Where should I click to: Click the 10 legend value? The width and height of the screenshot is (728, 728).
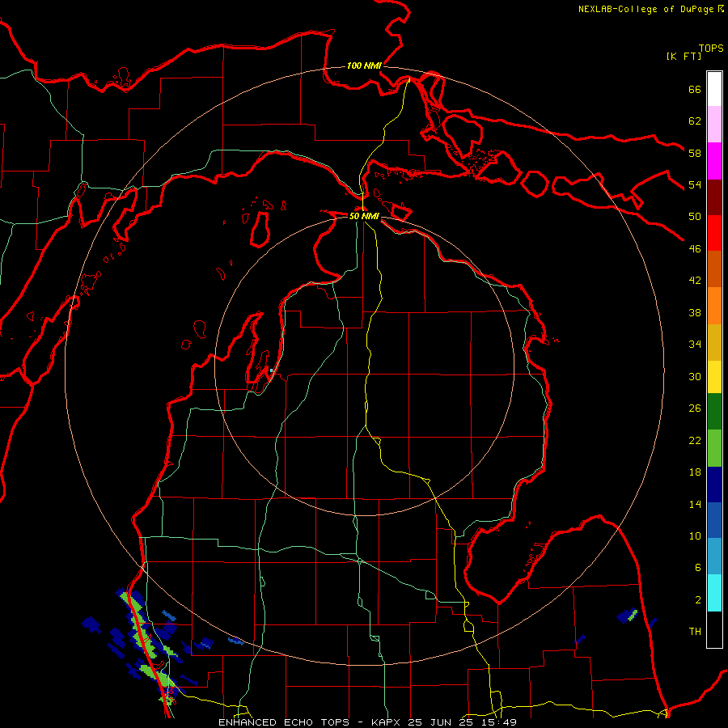[x=695, y=536]
